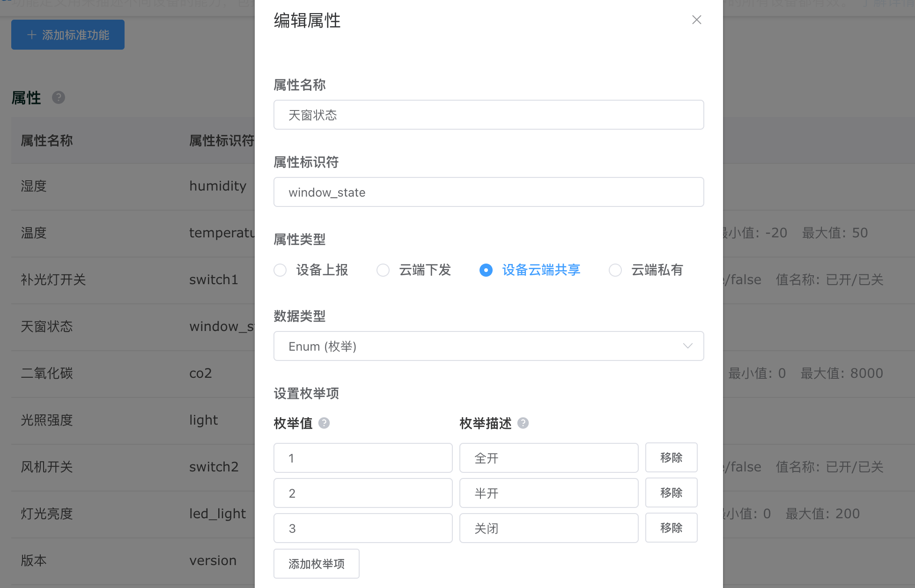Remove the 关闭 enum item
This screenshot has width=915, height=588.
(671, 528)
